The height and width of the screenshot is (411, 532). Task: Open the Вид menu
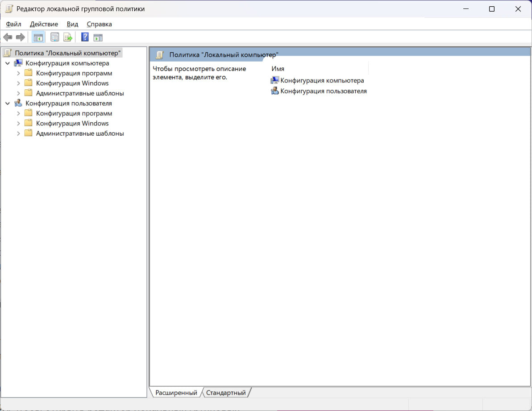click(72, 24)
